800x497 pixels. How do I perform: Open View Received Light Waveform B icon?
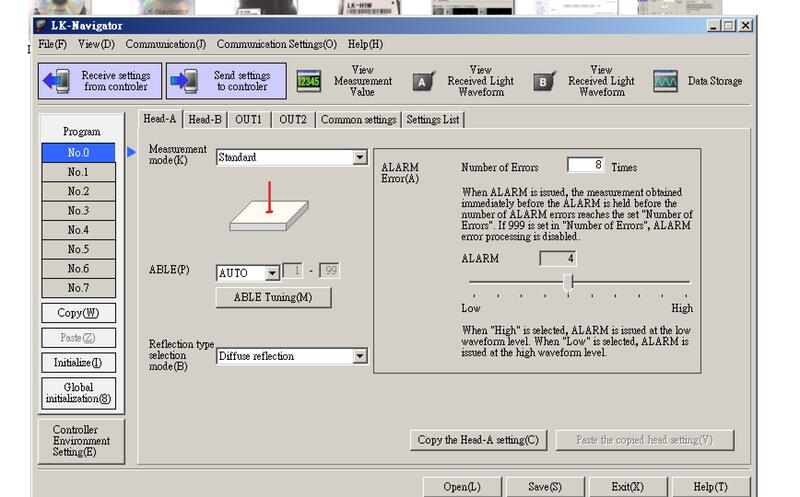click(x=543, y=82)
